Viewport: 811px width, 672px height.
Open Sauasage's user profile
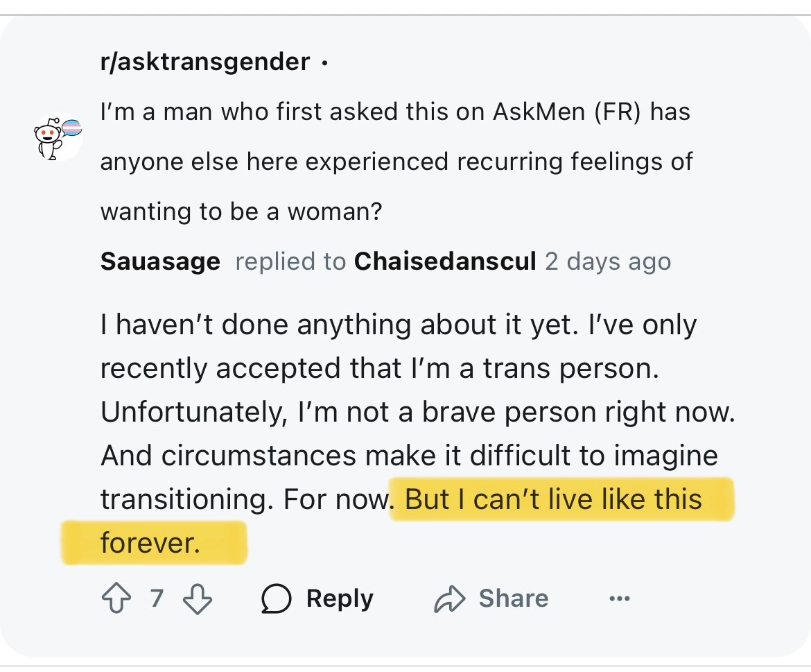(160, 261)
